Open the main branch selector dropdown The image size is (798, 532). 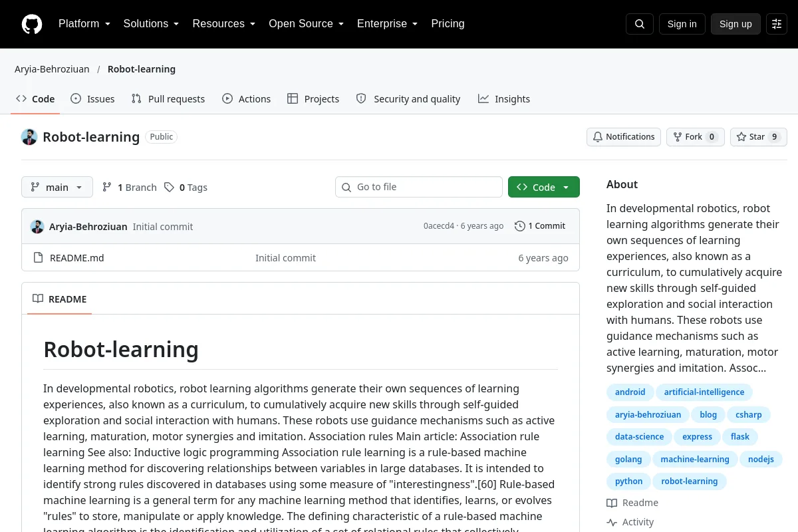[x=57, y=188]
